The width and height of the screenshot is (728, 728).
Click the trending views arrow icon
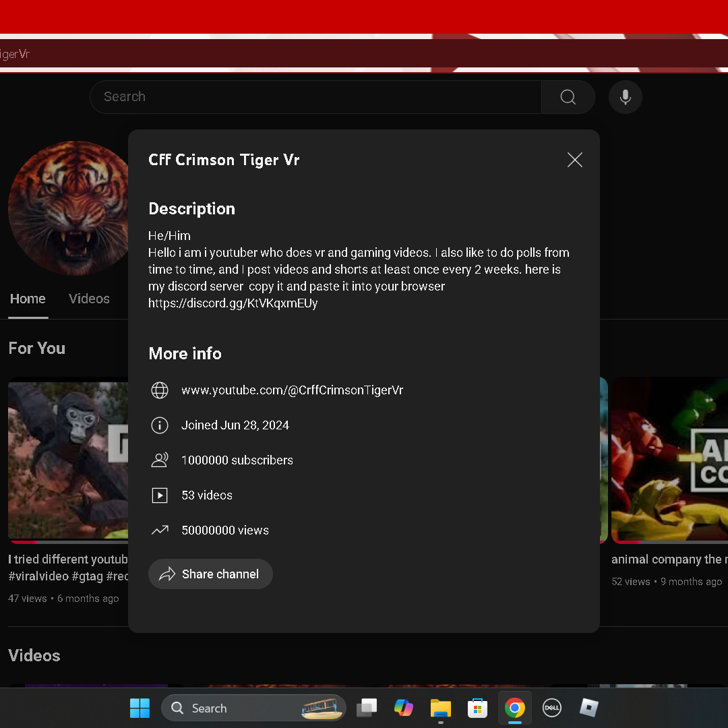click(x=160, y=530)
